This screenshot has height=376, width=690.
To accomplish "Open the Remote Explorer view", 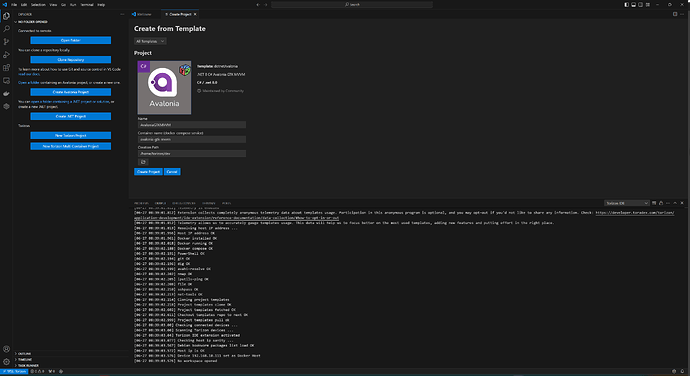I will pos(6,81).
